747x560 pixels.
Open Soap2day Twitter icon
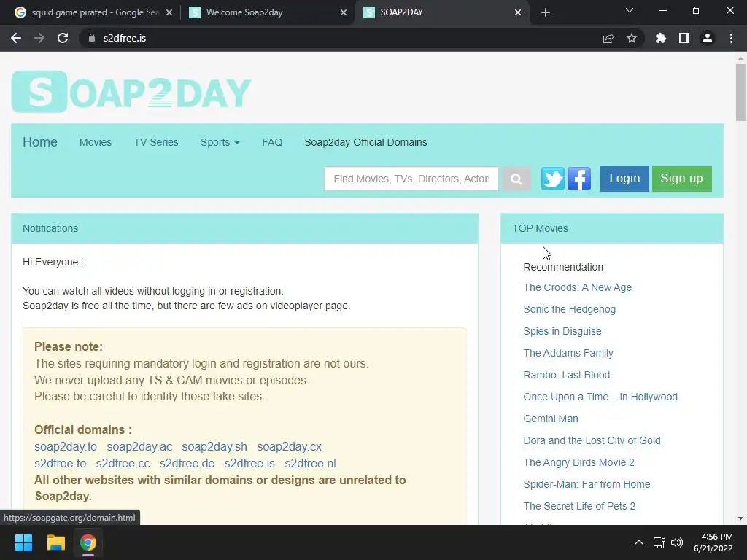click(x=553, y=179)
